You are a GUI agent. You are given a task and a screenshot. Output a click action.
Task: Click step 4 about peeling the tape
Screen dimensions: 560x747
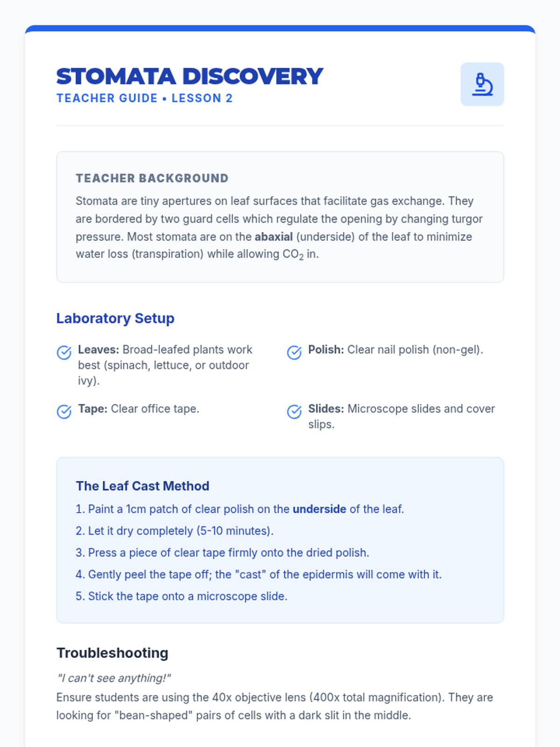point(259,574)
